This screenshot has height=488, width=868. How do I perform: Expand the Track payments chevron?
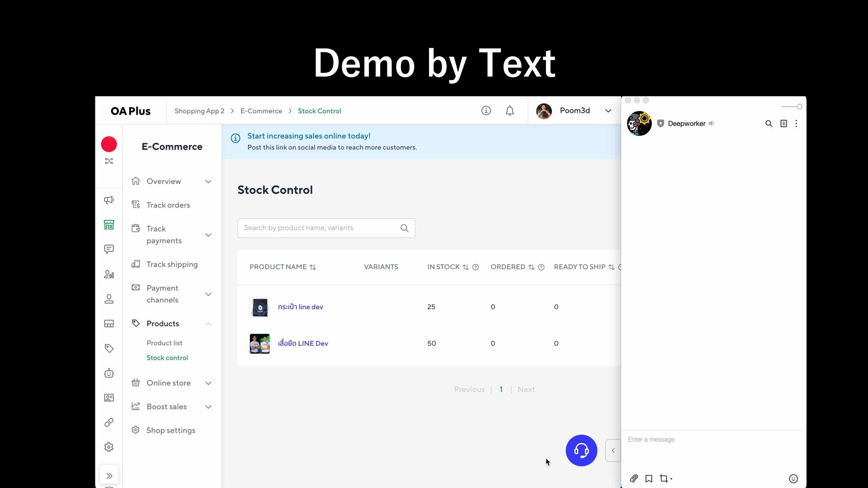208,235
